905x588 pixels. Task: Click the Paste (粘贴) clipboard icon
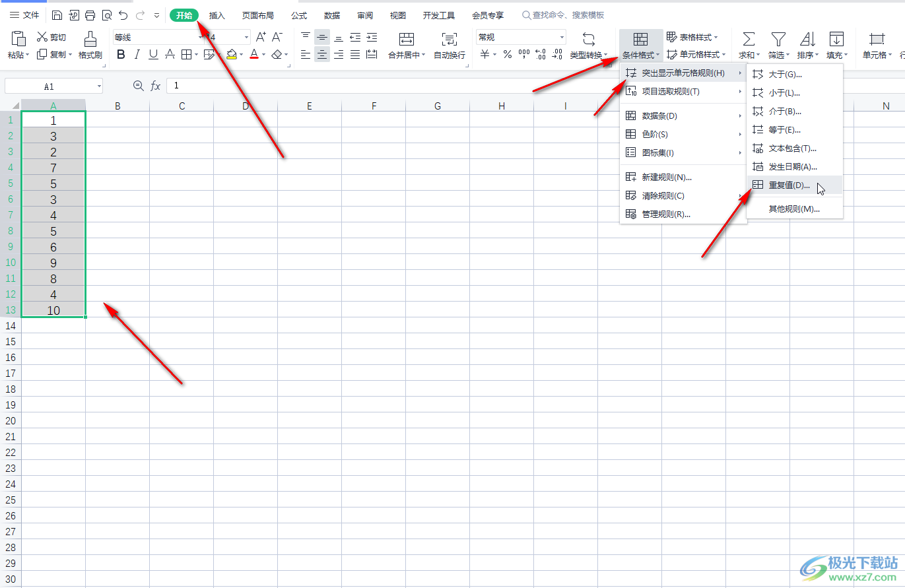[x=18, y=38]
